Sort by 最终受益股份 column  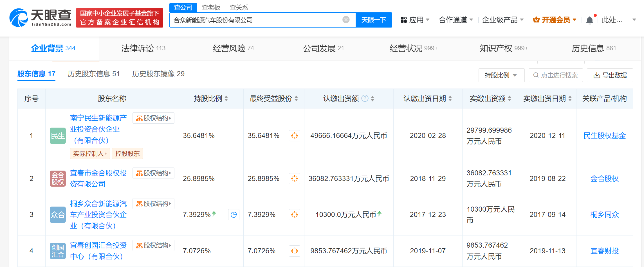(x=296, y=98)
